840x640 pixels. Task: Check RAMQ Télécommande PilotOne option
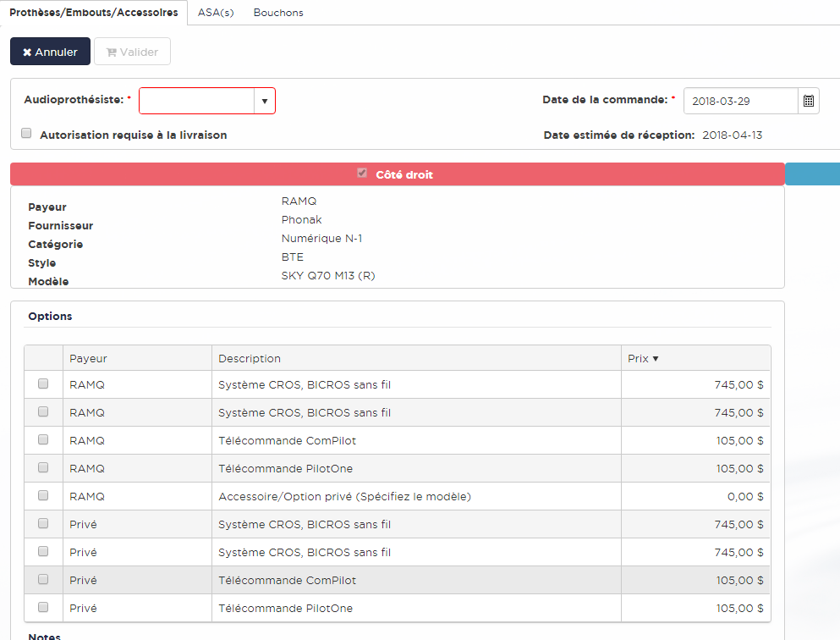point(43,468)
